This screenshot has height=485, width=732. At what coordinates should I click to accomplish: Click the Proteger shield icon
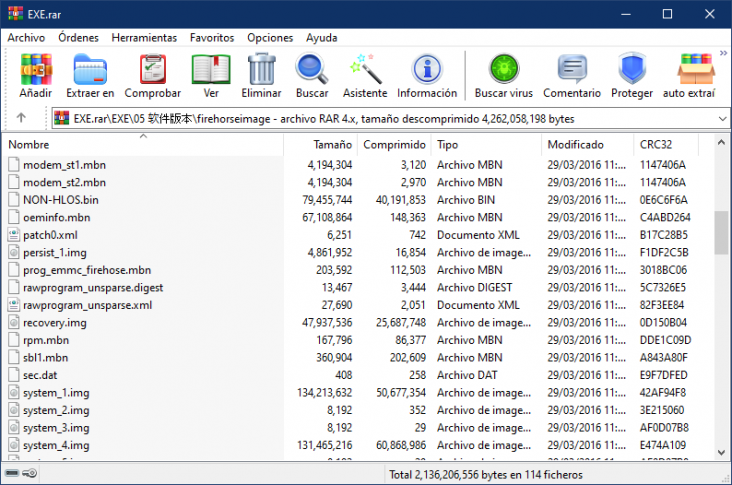(632, 69)
